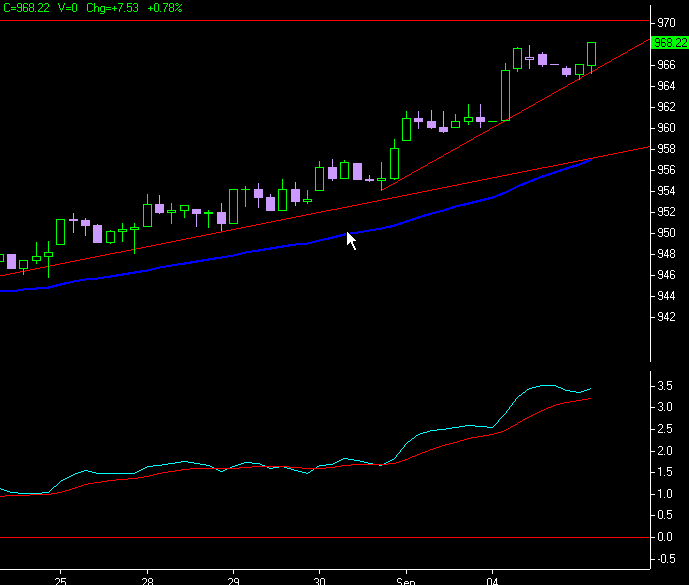Click the 0.0 indicator axis label

pos(664,537)
